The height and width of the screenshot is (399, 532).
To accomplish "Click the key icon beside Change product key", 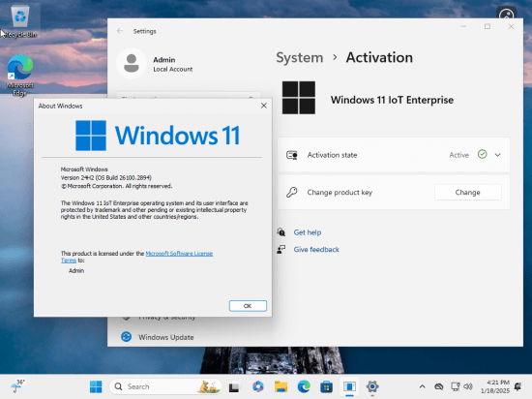I will click(291, 192).
